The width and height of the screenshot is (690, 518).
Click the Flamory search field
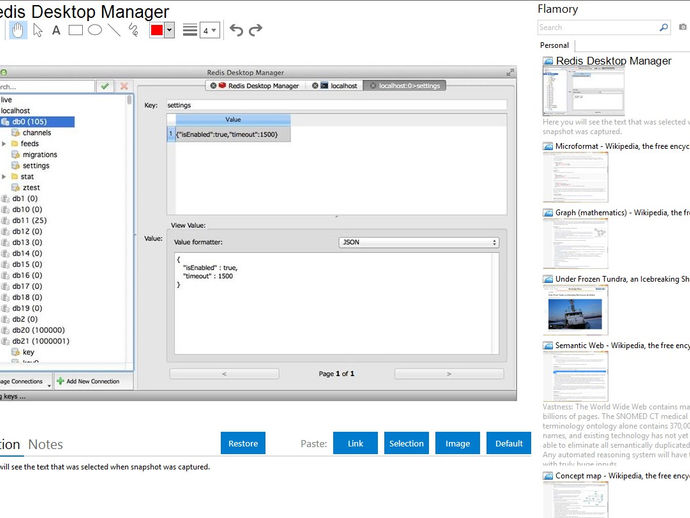[598, 27]
